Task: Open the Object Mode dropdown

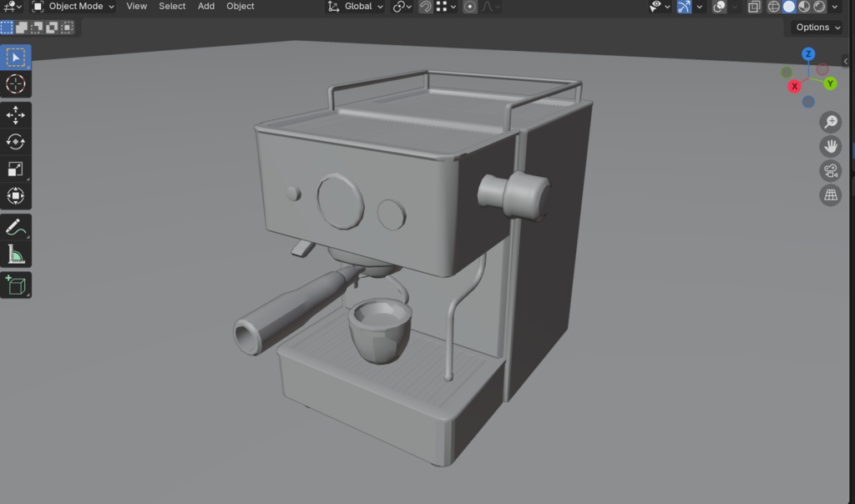Action: (73, 7)
